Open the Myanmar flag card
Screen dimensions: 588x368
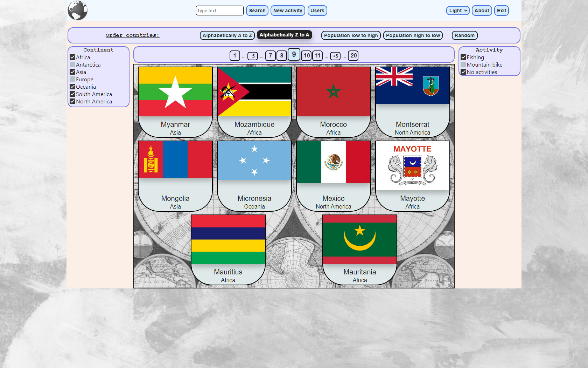click(175, 92)
